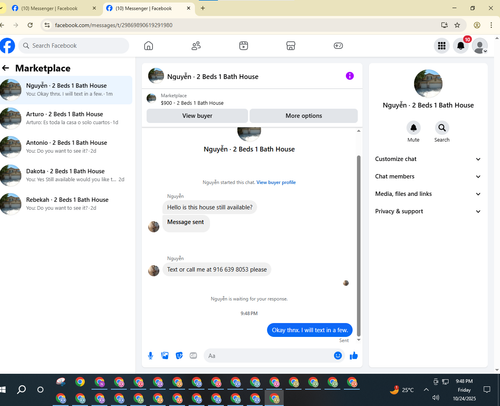
Task: Open Chrome three-dot menu
Action: (491, 25)
